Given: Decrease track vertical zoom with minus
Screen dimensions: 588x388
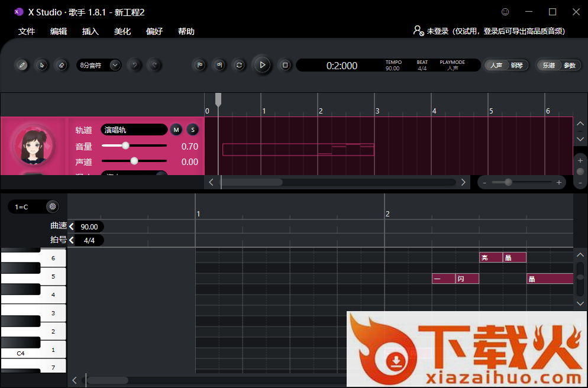Looking at the screenshot, I should (580, 183).
